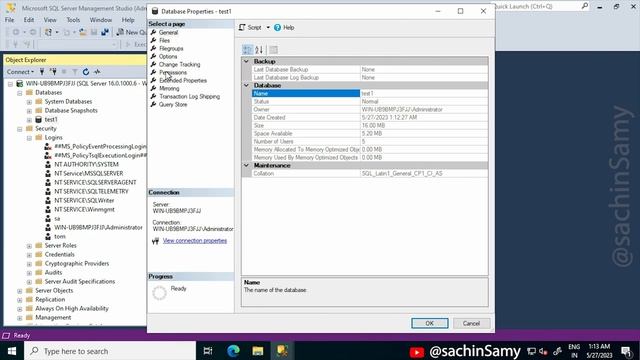
Task: Click the Connect Object Explorer plug icon
Action: 42,72
